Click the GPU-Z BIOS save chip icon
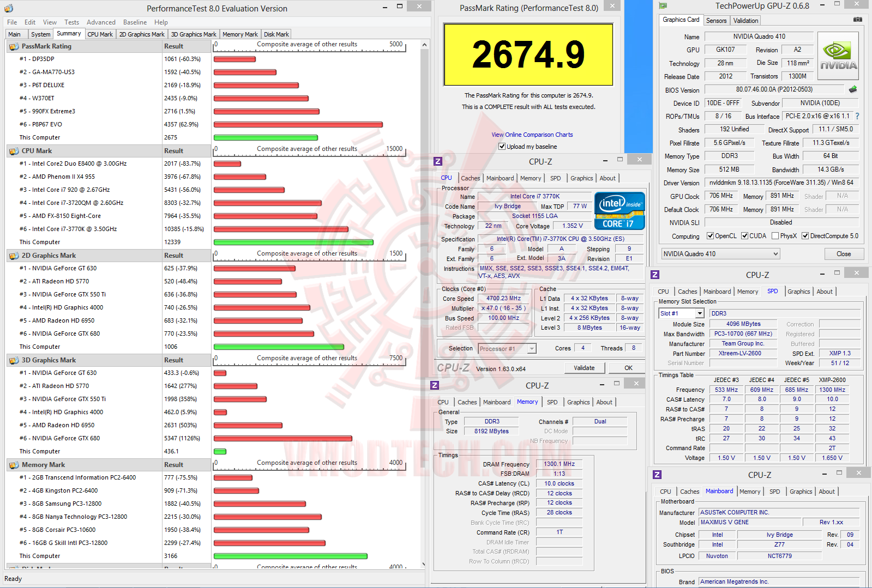Image resolution: width=872 pixels, height=588 pixels. [853, 89]
